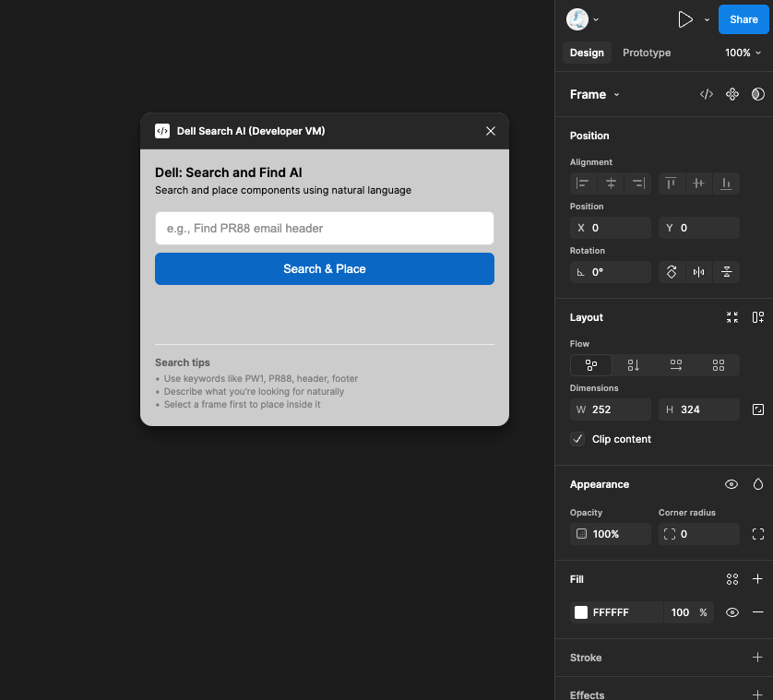This screenshot has width=773, height=700.
Task: Click the Effects section header
Action: [x=587, y=695]
